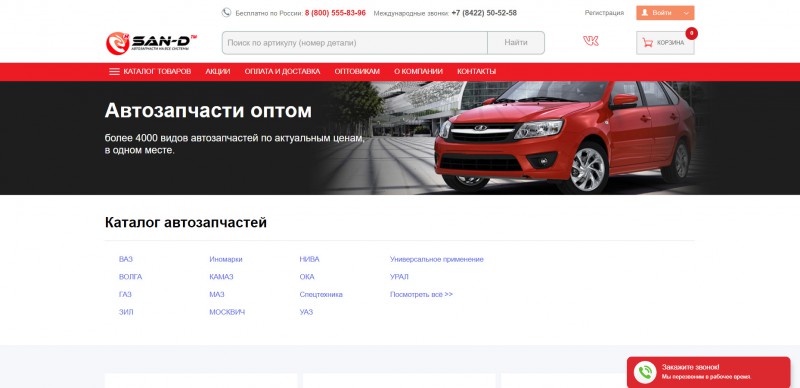Viewport: 800px width, 388px height.
Task: Open the VK social network icon
Action: 591,41
